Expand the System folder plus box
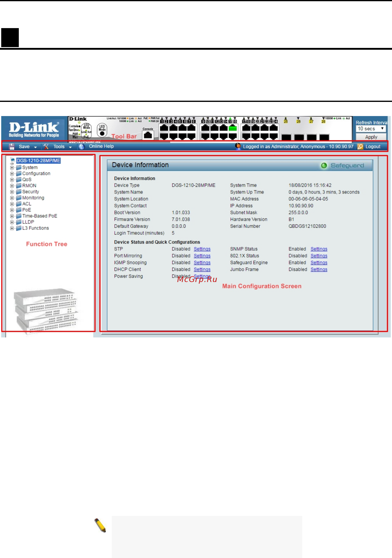The image size is (392, 558). (x=12, y=168)
